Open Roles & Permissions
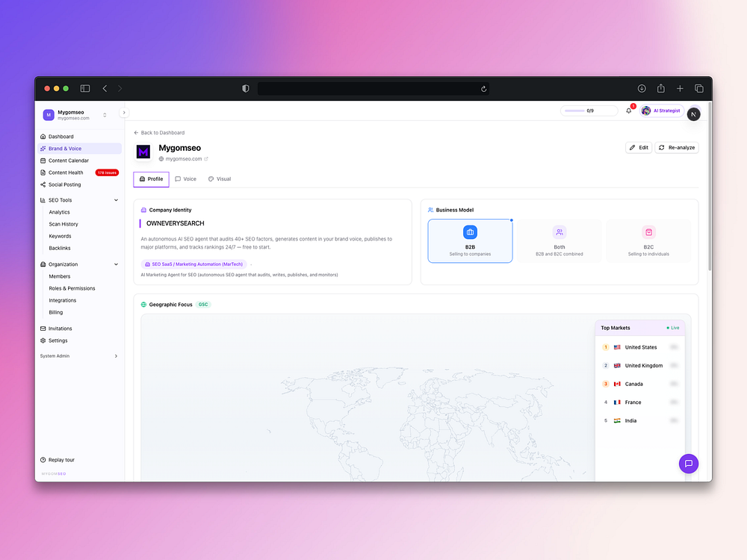Image resolution: width=747 pixels, height=560 pixels. 72,288
